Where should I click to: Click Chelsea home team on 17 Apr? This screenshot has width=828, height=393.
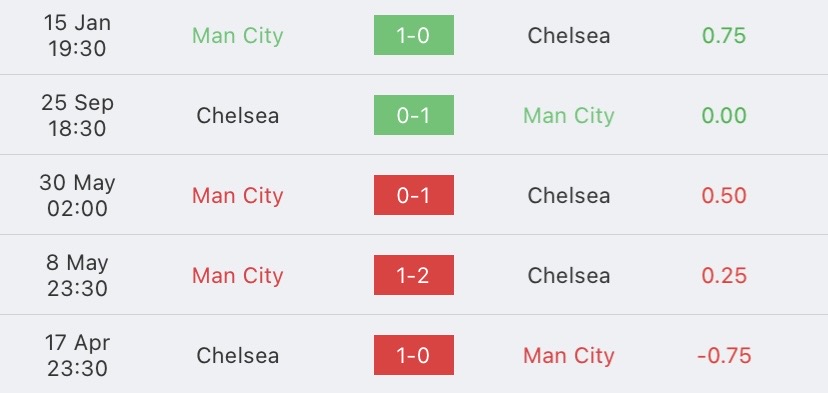coord(238,355)
